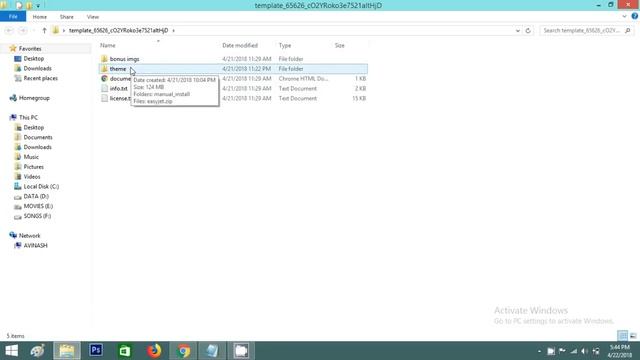Screen dimensions: 640x360
Task: Open the MOVIES (E:) drive
Action: pyautogui.click(x=38, y=206)
